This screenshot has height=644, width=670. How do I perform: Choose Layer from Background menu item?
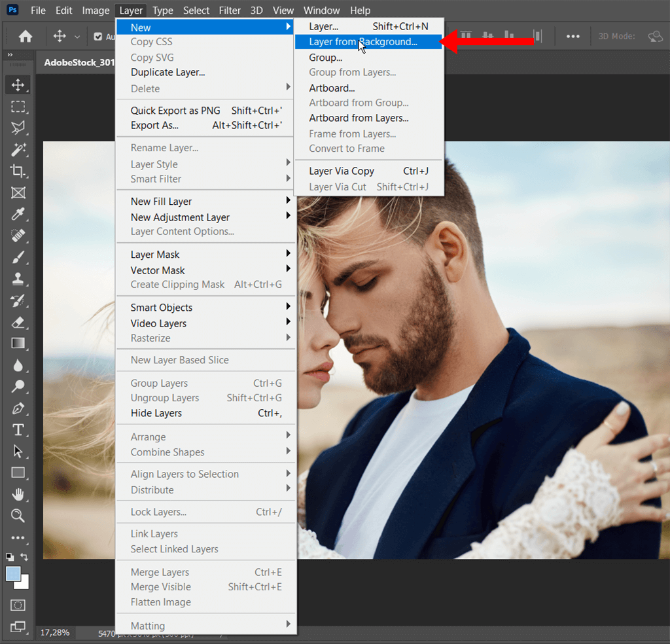coord(363,42)
